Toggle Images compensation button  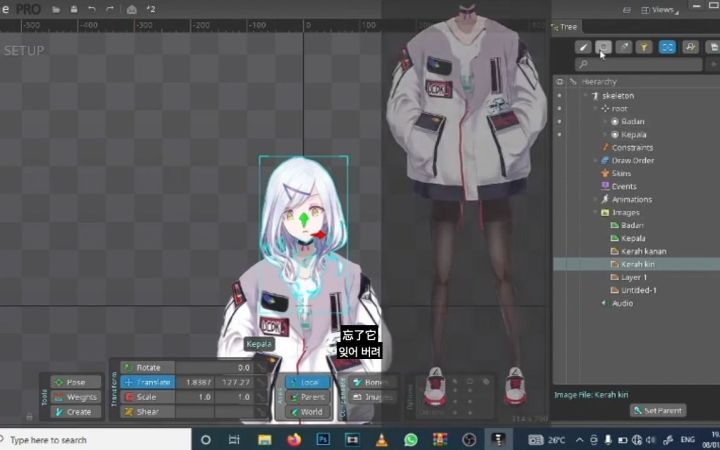[x=373, y=397]
